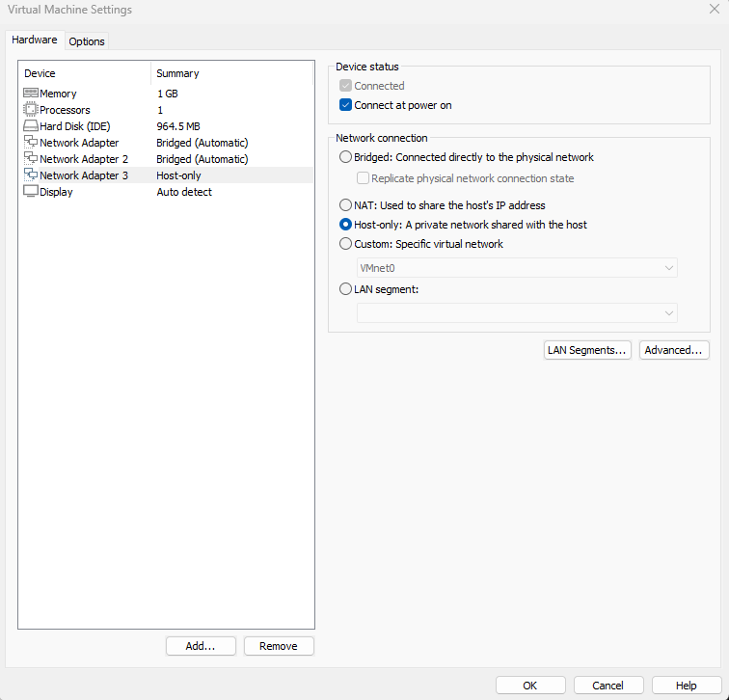Image resolution: width=729 pixels, height=700 pixels.
Task: Select the '964.5 MB' disk summary
Action: point(178,126)
